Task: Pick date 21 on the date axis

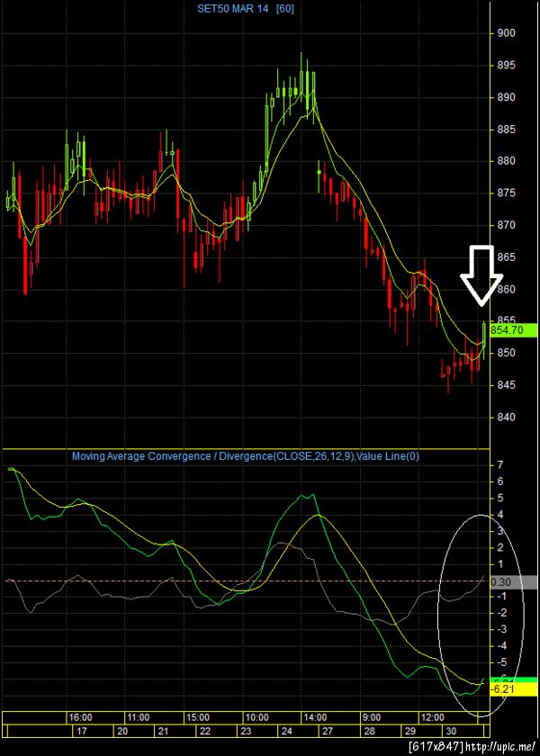Action: [164, 731]
